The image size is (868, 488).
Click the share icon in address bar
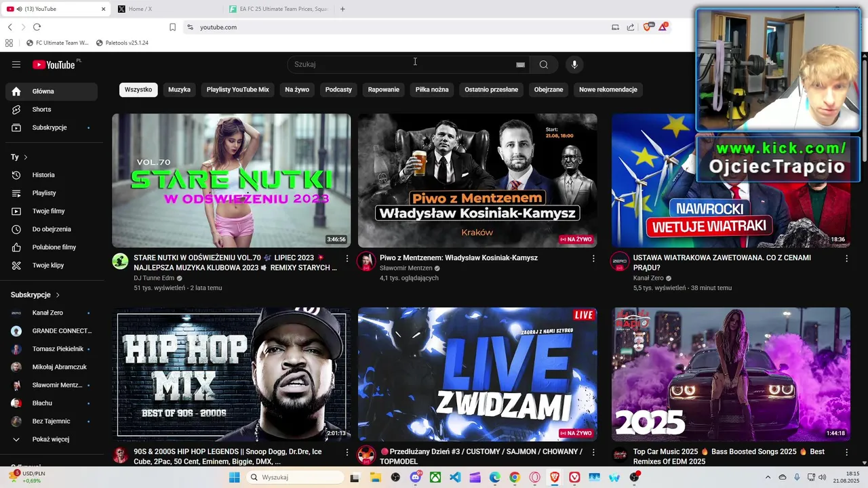pyautogui.click(x=631, y=27)
